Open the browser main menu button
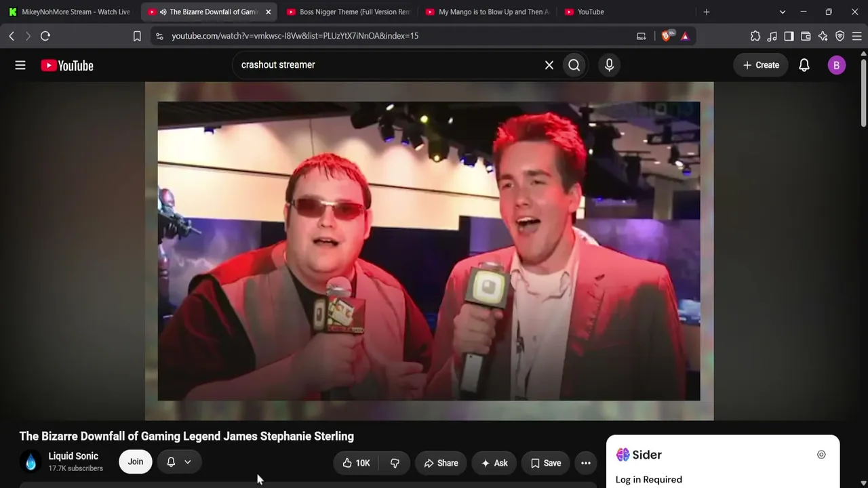Viewport: 868px width, 488px height. point(857,36)
